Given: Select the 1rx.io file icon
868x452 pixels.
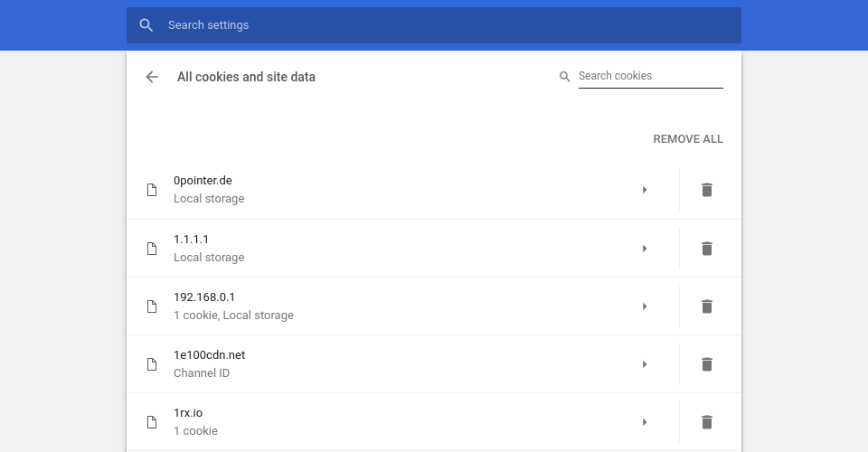Looking at the screenshot, I should tap(152, 422).
